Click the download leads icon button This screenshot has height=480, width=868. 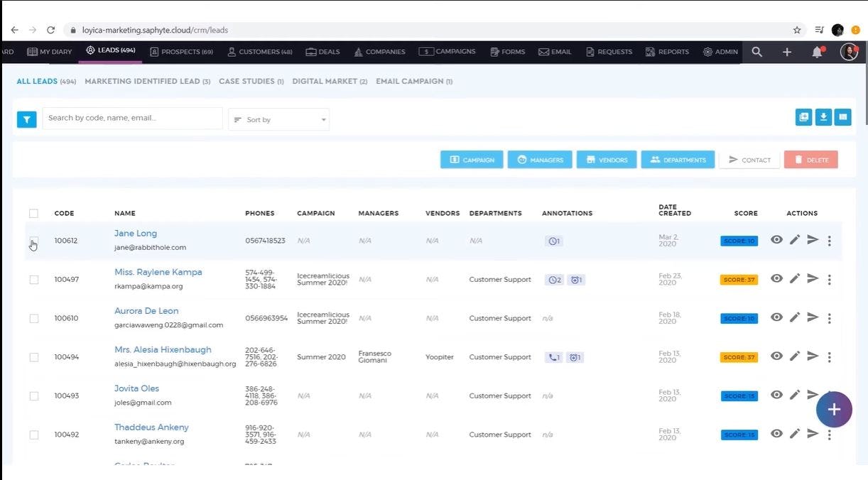(x=823, y=117)
